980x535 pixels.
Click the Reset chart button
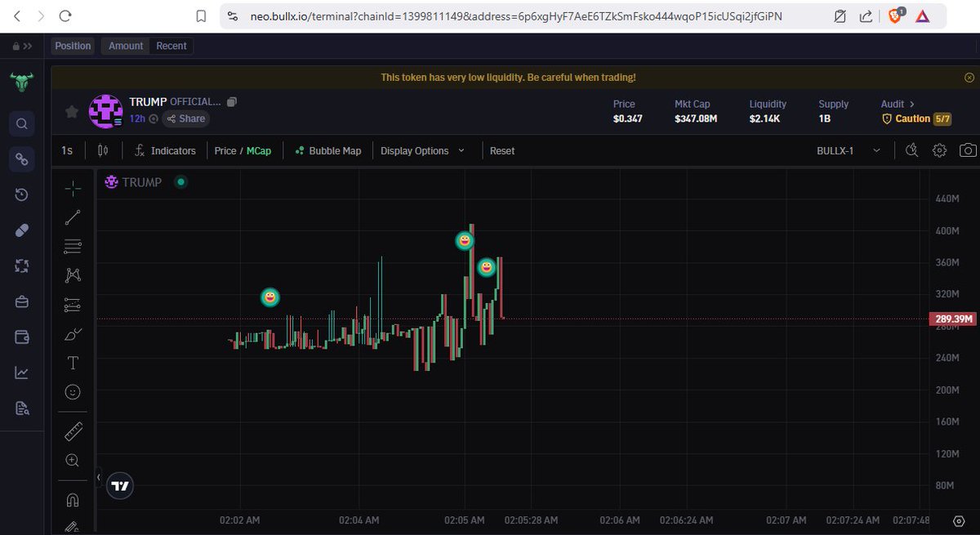pyautogui.click(x=502, y=150)
